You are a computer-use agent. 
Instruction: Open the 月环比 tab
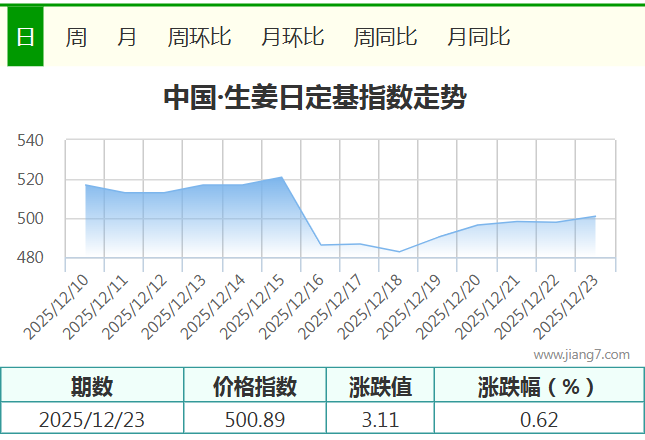pyautogui.click(x=292, y=37)
